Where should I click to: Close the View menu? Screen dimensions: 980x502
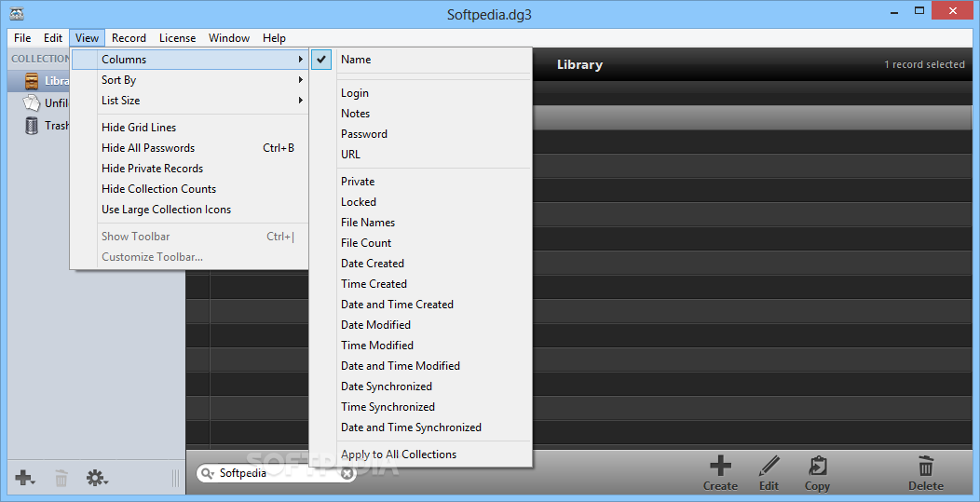87,38
